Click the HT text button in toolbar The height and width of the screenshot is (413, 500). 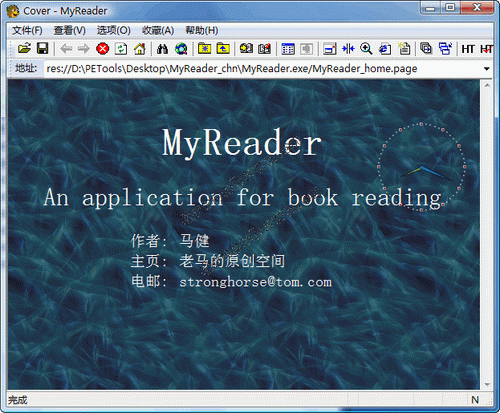(468, 49)
